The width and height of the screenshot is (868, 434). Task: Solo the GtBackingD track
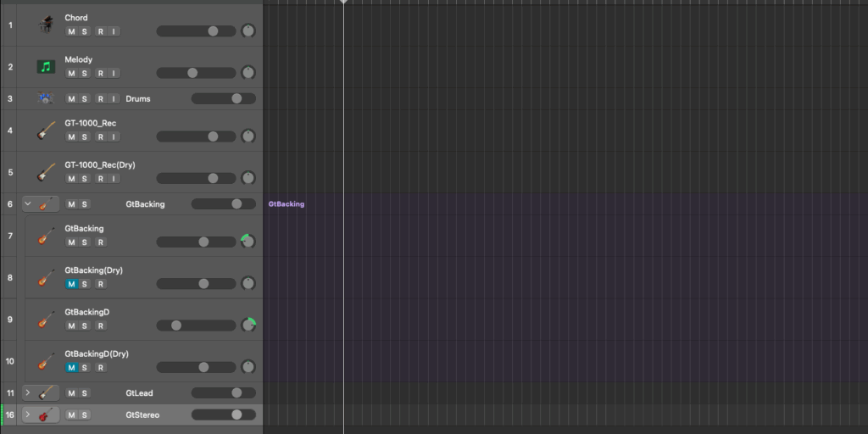point(84,325)
